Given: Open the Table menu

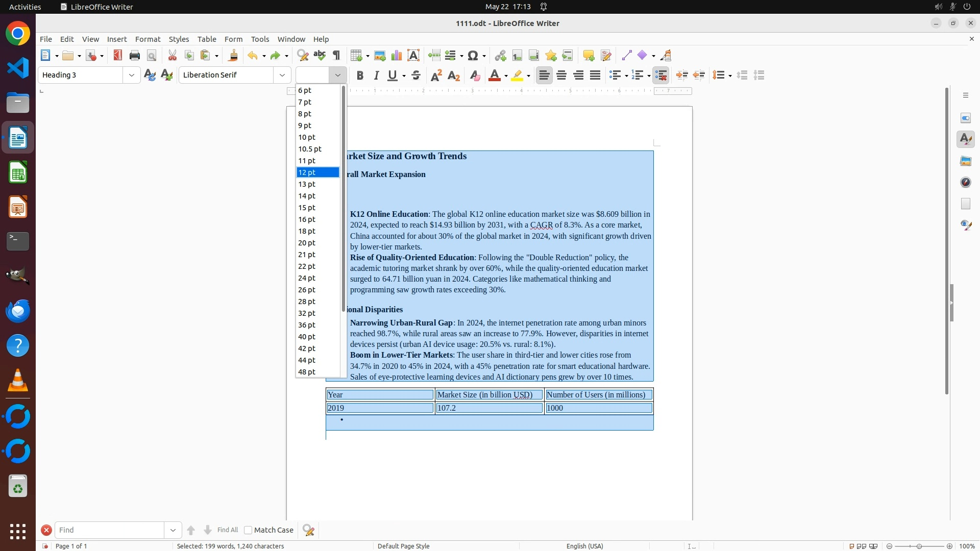Looking at the screenshot, I should pos(207,39).
